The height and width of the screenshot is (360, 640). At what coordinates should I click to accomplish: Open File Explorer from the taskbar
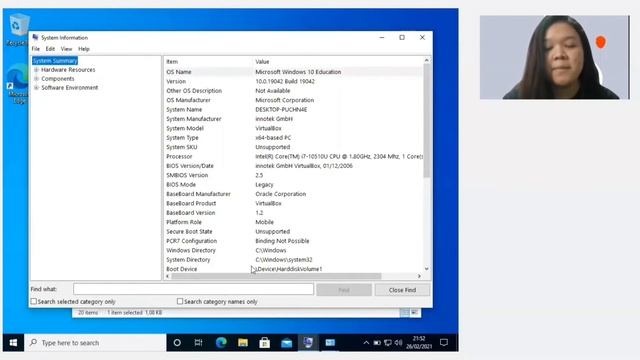[243, 342]
